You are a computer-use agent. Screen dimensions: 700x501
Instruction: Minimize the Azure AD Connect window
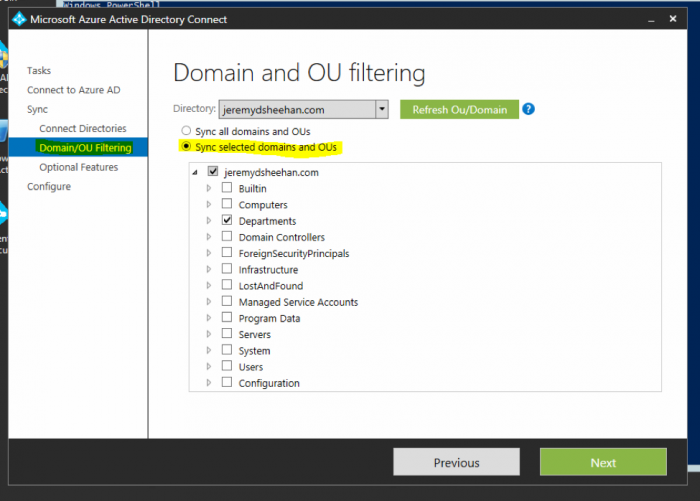651,19
